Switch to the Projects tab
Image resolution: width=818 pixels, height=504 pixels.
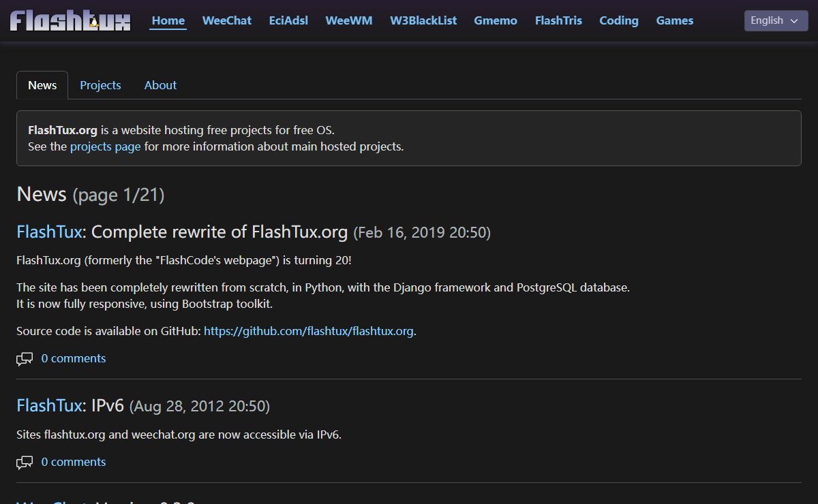(100, 85)
